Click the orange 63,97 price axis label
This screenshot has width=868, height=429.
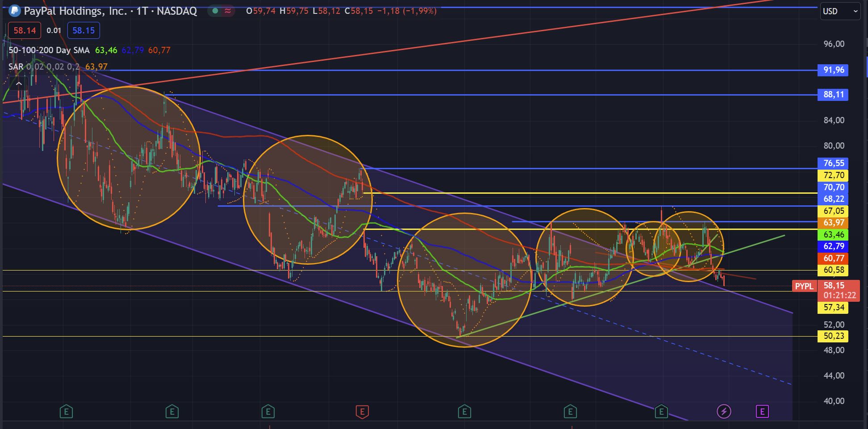(x=833, y=223)
